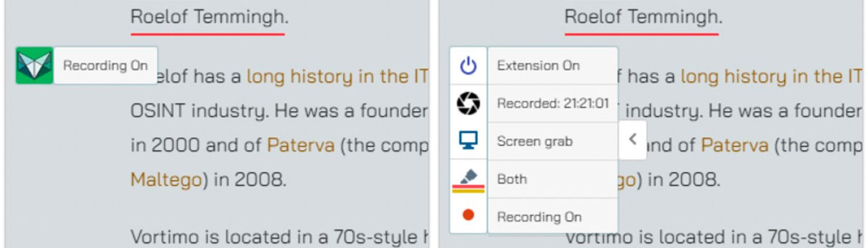Screen dimensions: 868x248
Task: Click the blue power icon
Action: point(468,65)
